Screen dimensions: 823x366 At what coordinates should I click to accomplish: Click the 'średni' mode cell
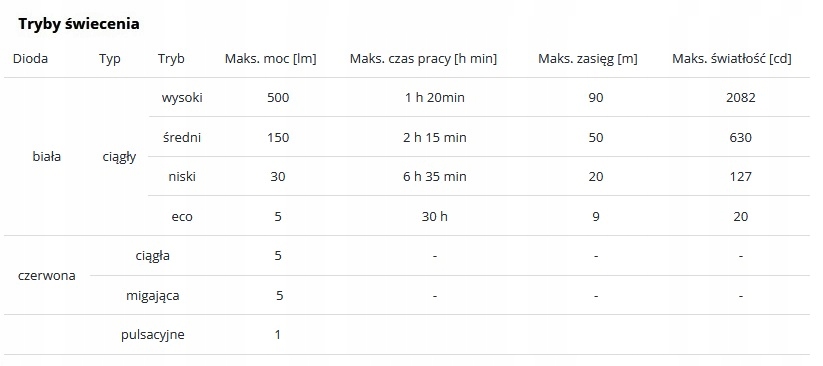[182, 138]
